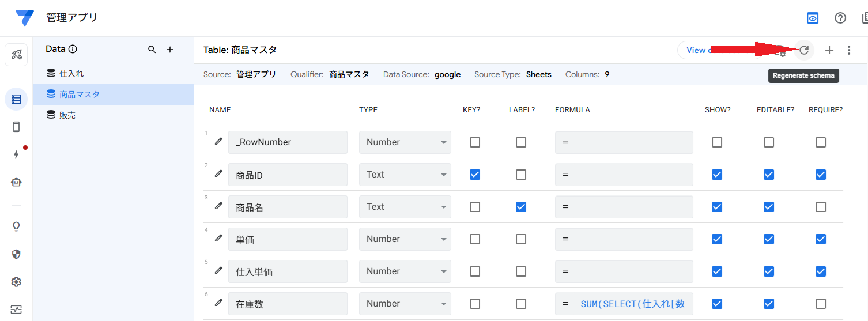
Task: Expand the TYPE dropdown for _RowNumber
Action: pyautogui.click(x=405, y=142)
